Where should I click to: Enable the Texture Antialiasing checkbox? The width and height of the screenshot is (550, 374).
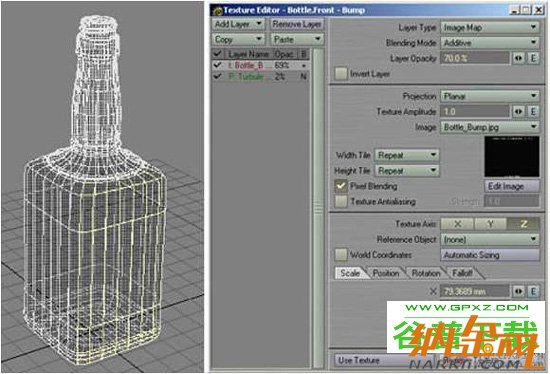(x=341, y=201)
